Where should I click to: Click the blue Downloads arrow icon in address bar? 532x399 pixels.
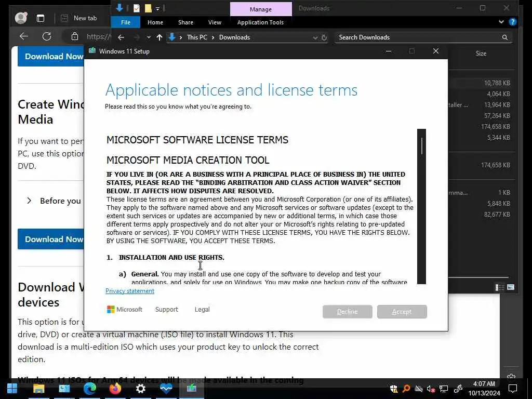coord(172,37)
